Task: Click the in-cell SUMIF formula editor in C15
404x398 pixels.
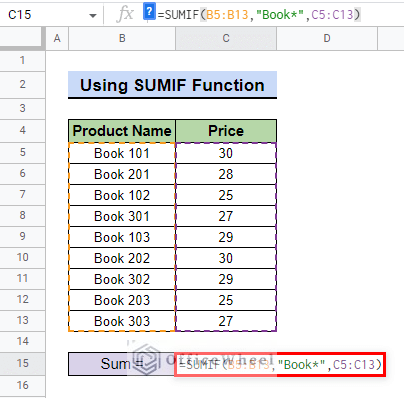Action: click(280, 364)
